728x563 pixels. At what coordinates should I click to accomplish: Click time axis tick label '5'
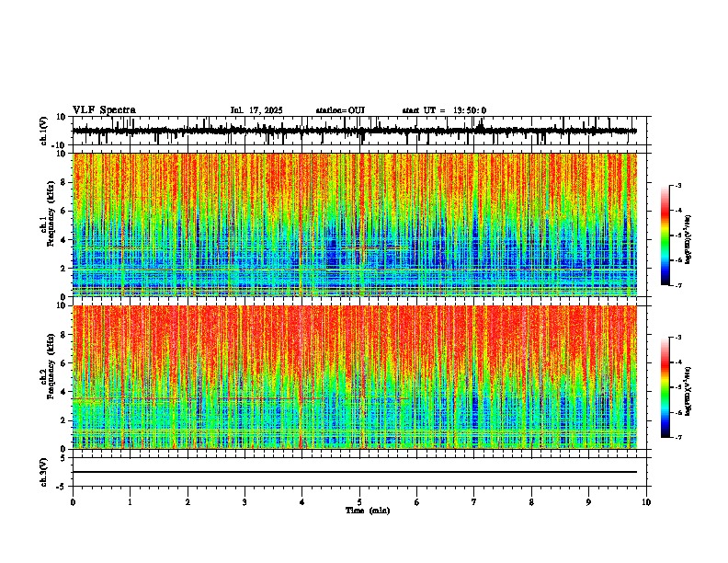(x=359, y=502)
